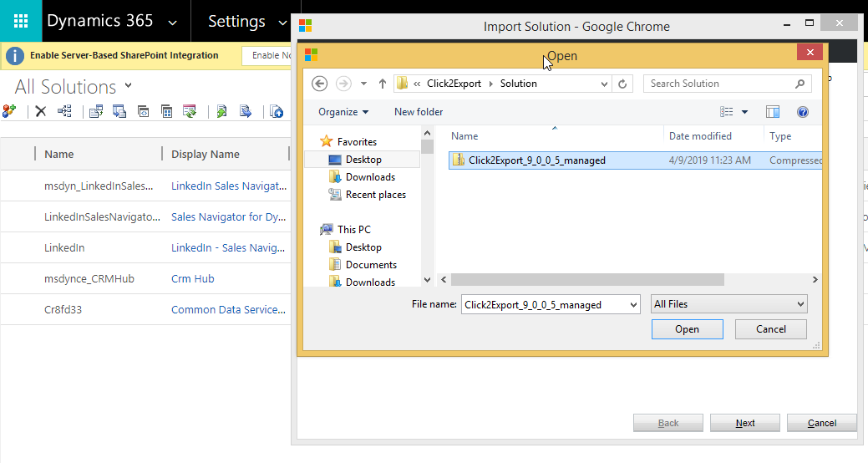The width and height of the screenshot is (868, 463).
Task: Open Sales Navigator for Dy... solution link
Action: click(x=228, y=217)
